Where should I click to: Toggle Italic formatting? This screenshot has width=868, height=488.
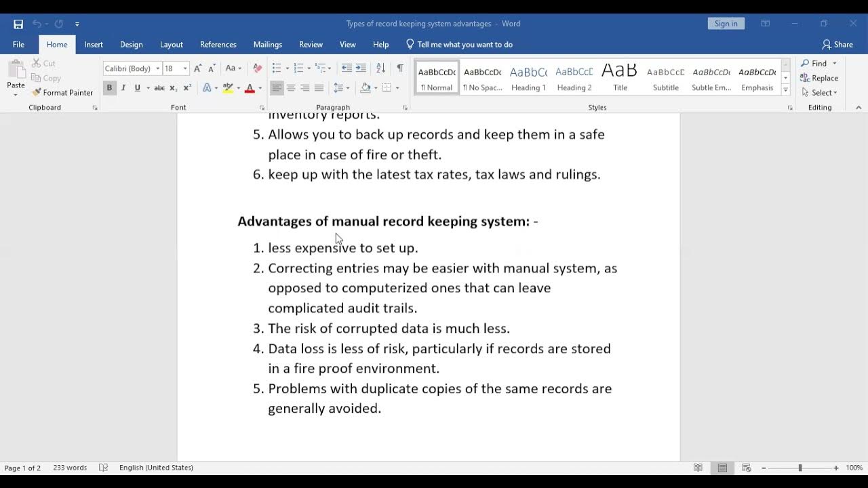pyautogui.click(x=123, y=88)
